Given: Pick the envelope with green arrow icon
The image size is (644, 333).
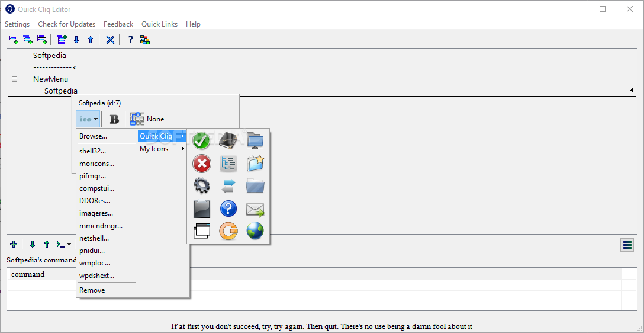Looking at the screenshot, I should (255, 209).
